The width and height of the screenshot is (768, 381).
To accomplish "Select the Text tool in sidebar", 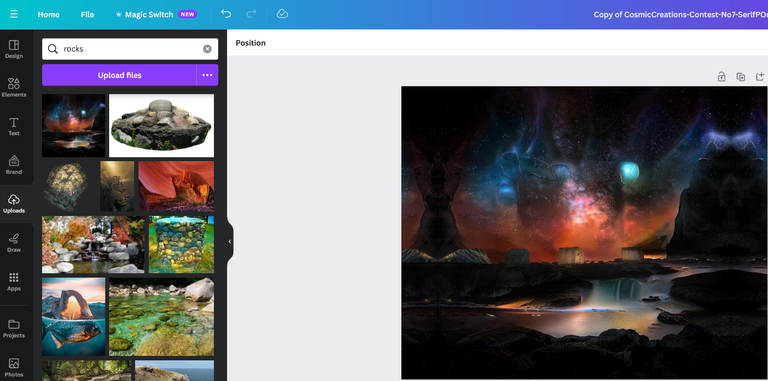I will 14,126.
